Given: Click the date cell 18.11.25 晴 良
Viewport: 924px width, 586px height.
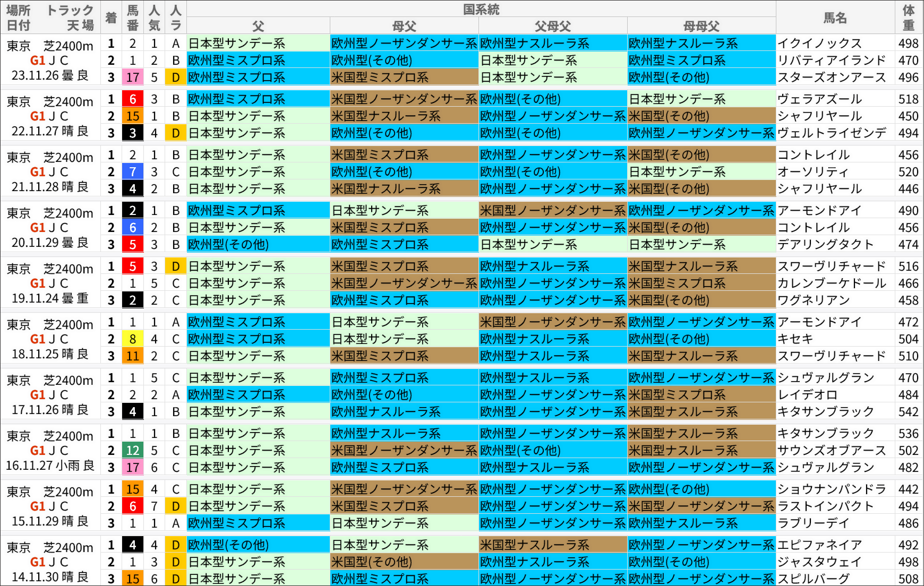Looking at the screenshot, I should pyautogui.click(x=50, y=355).
